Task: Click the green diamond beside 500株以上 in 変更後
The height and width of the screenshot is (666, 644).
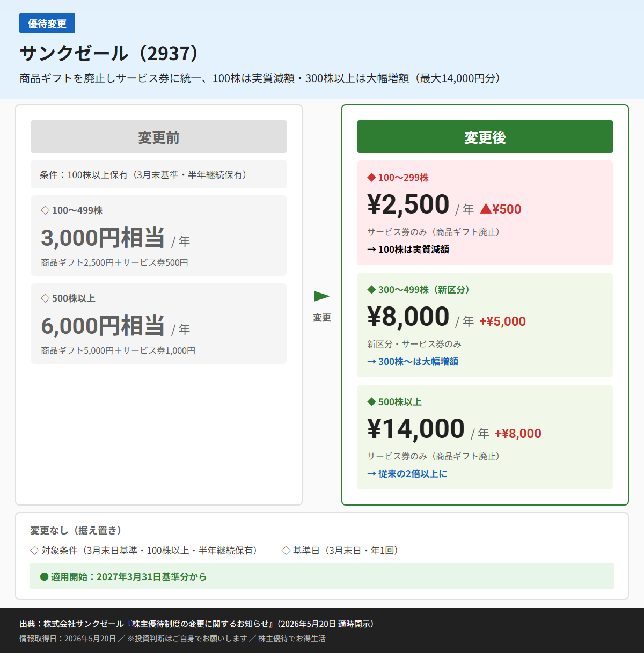Action: pos(371,402)
